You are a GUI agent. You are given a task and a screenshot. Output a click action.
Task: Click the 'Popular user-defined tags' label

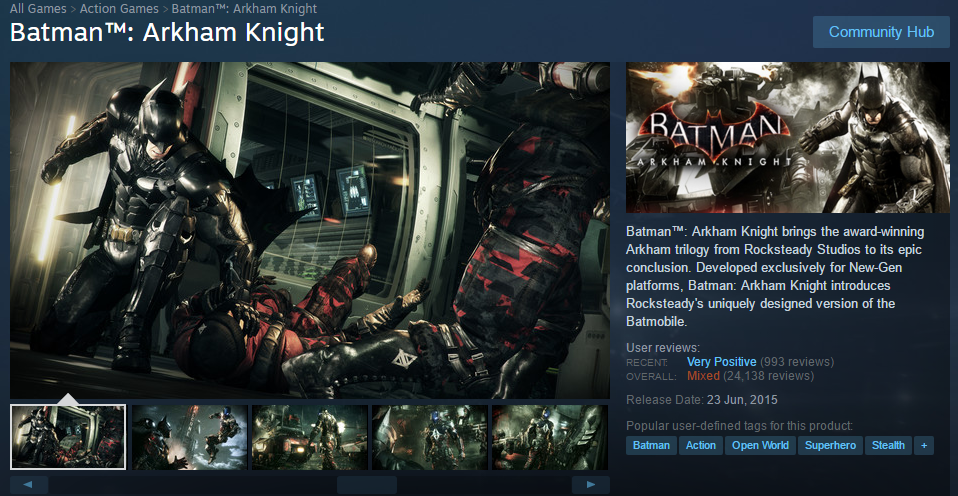739,426
